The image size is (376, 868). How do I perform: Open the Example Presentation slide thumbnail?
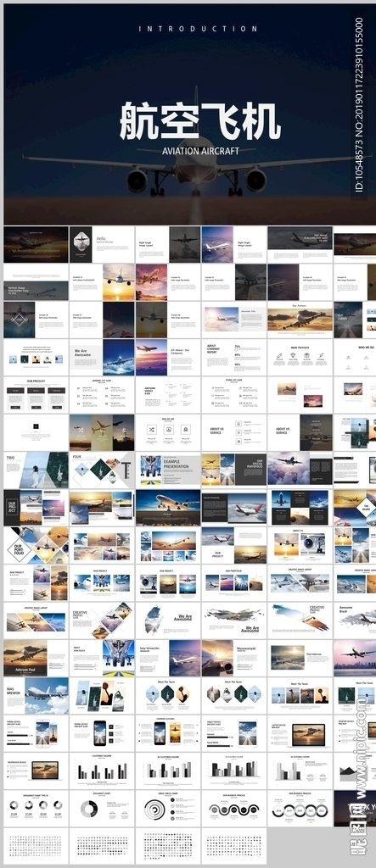pos(168,470)
